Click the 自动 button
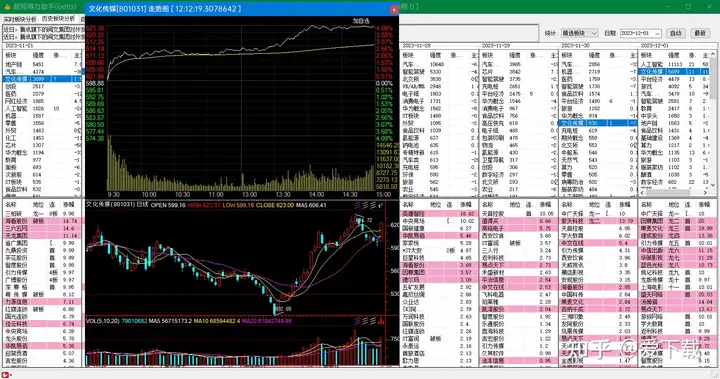This screenshot has width=720, height=379. click(x=675, y=33)
